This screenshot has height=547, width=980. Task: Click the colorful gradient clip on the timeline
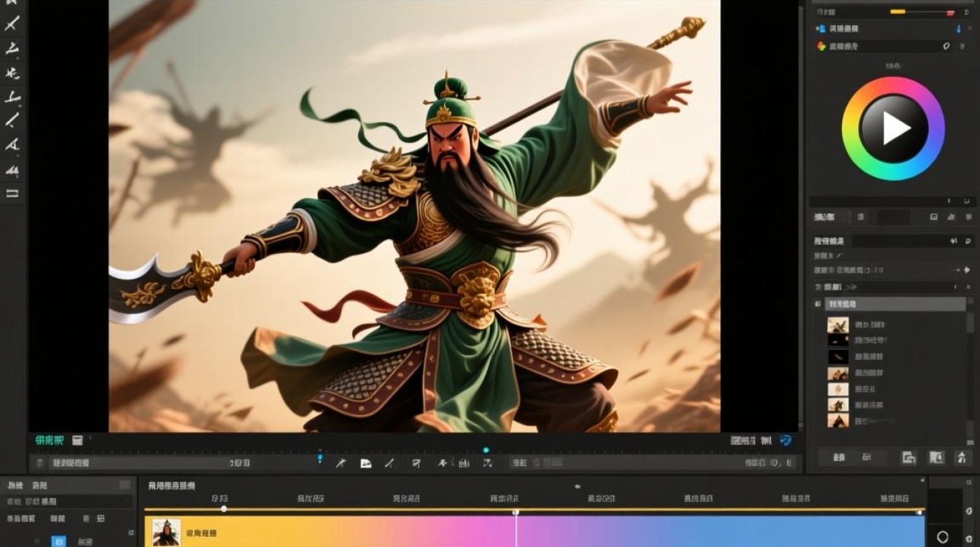click(x=534, y=532)
